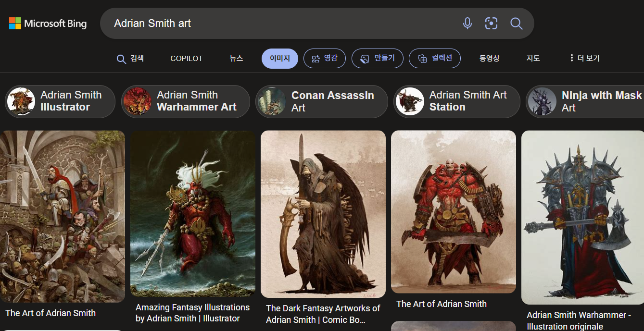The height and width of the screenshot is (331, 644).
Task: Open the 검색 tab
Action: point(130,59)
